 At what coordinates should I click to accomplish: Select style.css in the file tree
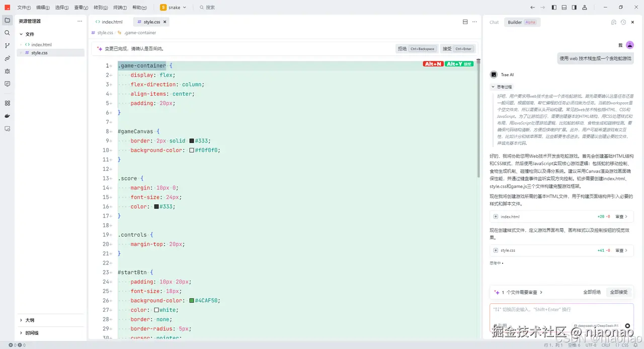pyautogui.click(x=51, y=53)
